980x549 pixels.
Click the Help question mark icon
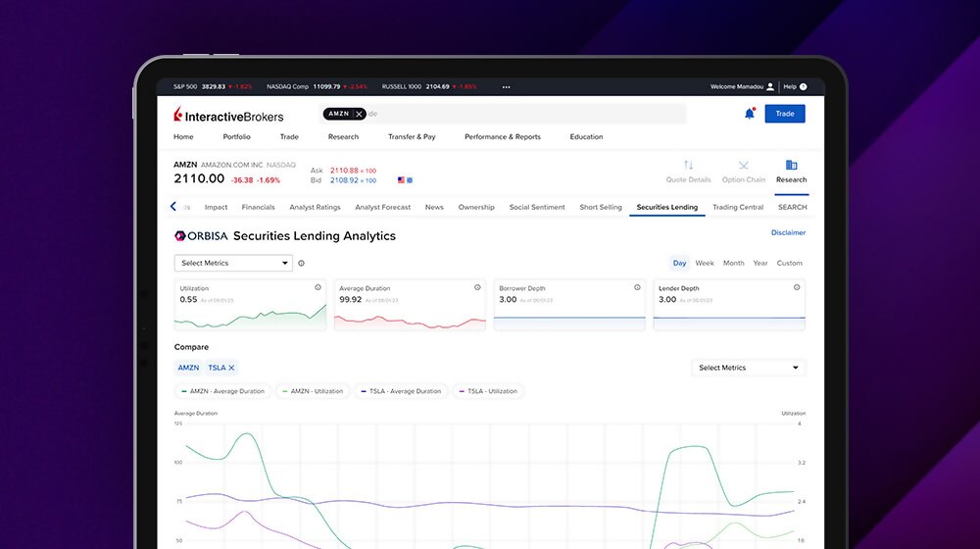(804, 86)
